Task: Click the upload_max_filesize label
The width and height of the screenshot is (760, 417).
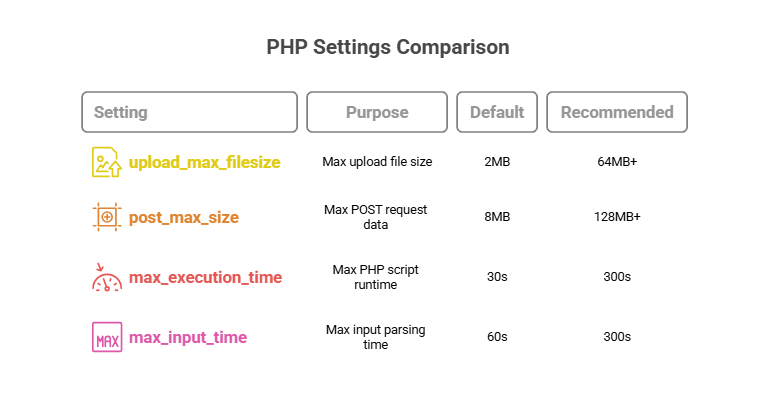Action: coord(205,162)
